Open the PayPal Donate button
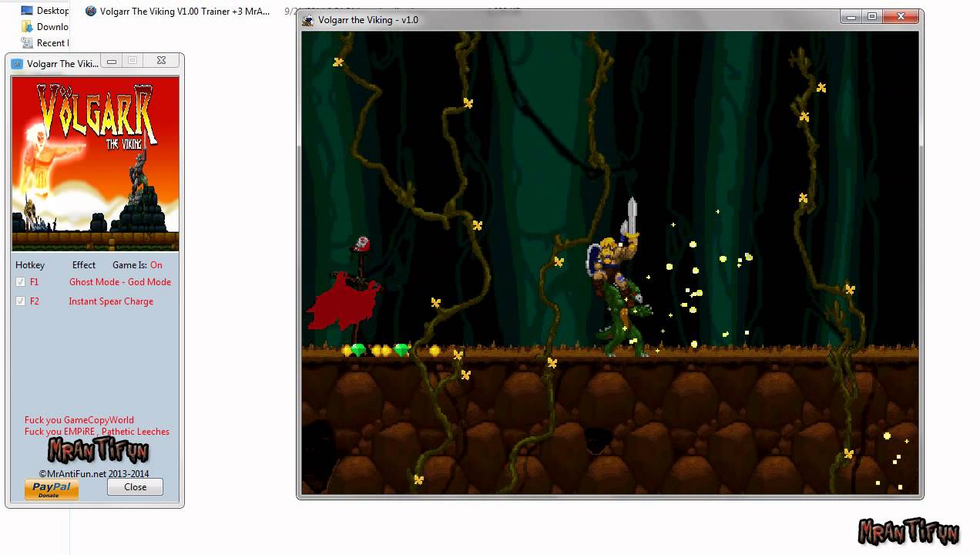The image size is (980, 555). click(52, 489)
